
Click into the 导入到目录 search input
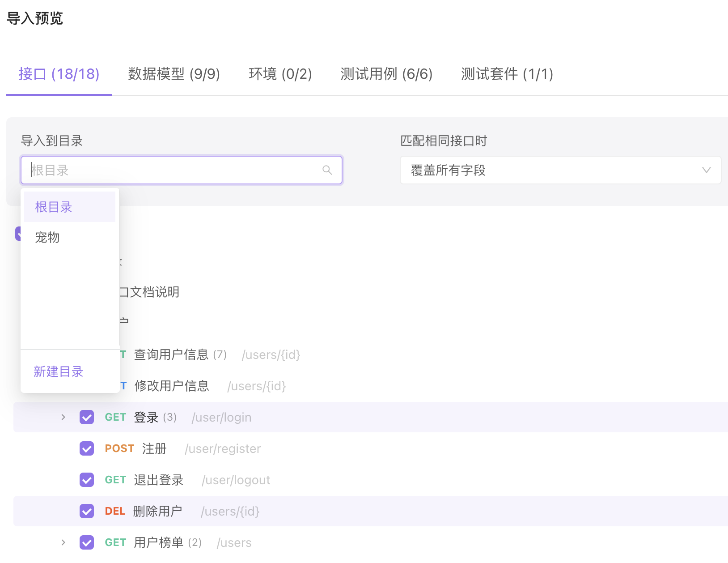(x=174, y=170)
